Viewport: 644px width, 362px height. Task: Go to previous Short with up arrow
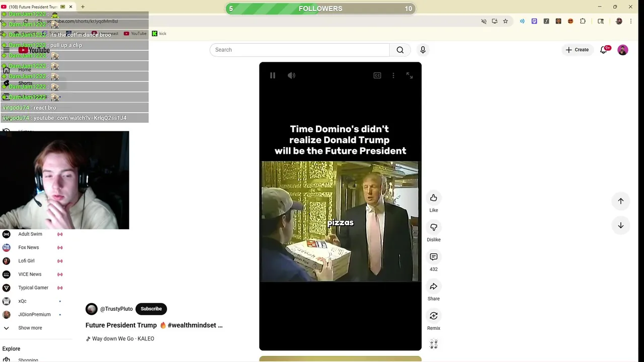[x=621, y=201]
